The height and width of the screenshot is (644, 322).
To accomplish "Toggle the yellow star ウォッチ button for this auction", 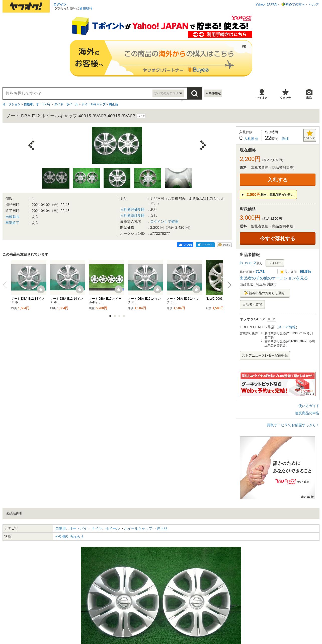I will click(309, 135).
